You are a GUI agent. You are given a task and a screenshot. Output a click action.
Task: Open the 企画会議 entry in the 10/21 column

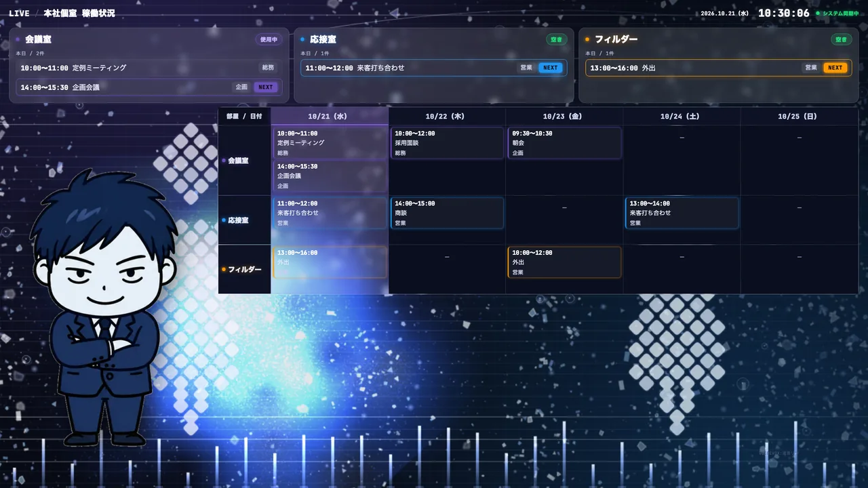click(x=330, y=176)
